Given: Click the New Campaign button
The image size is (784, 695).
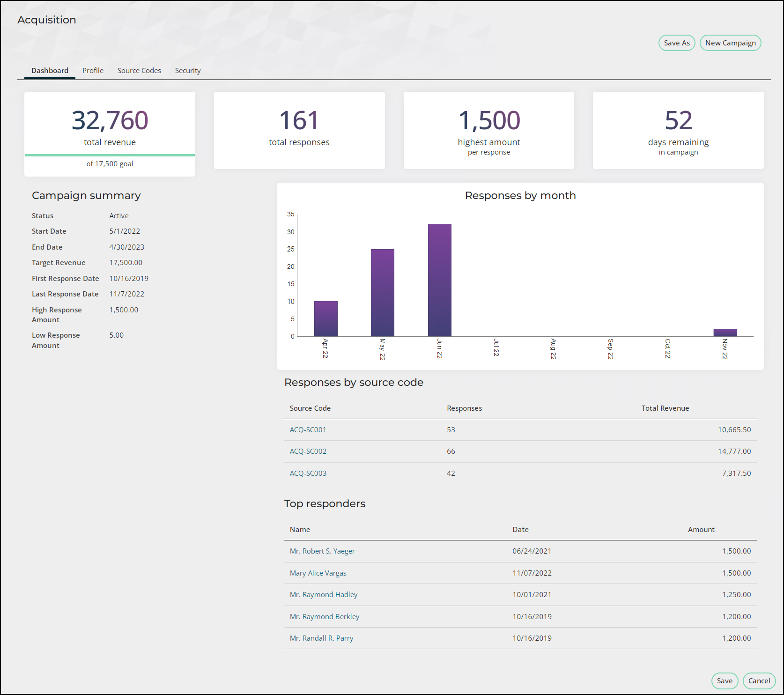Looking at the screenshot, I should [x=730, y=43].
